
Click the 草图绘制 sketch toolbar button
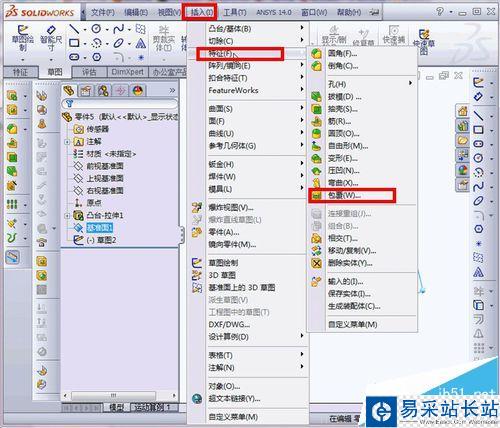pos(23,38)
